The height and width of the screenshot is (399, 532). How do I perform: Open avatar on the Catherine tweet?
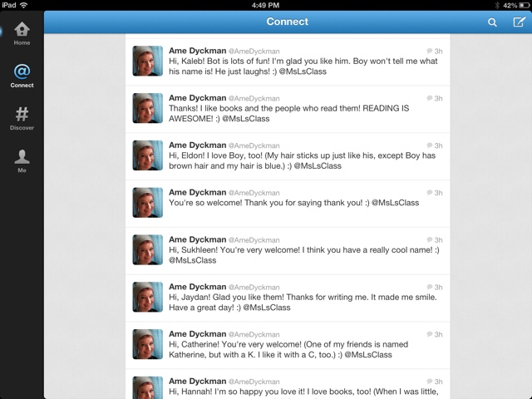[x=148, y=344]
